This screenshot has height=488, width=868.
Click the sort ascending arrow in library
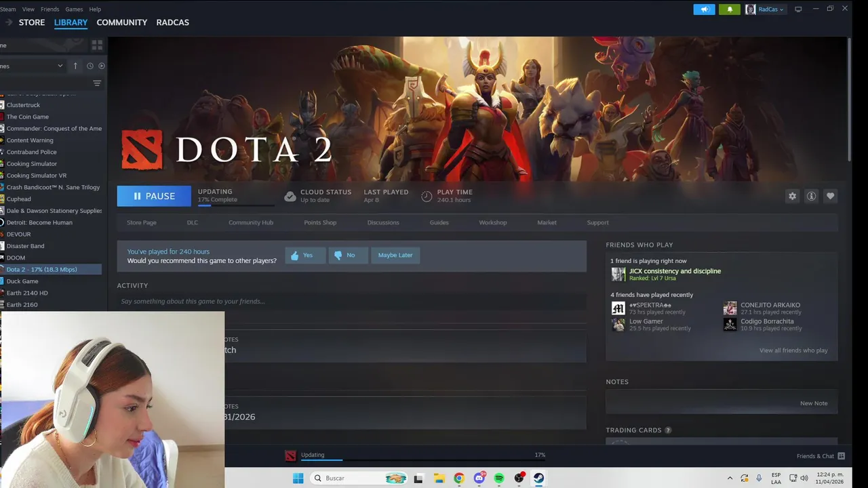[x=75, y=66]
